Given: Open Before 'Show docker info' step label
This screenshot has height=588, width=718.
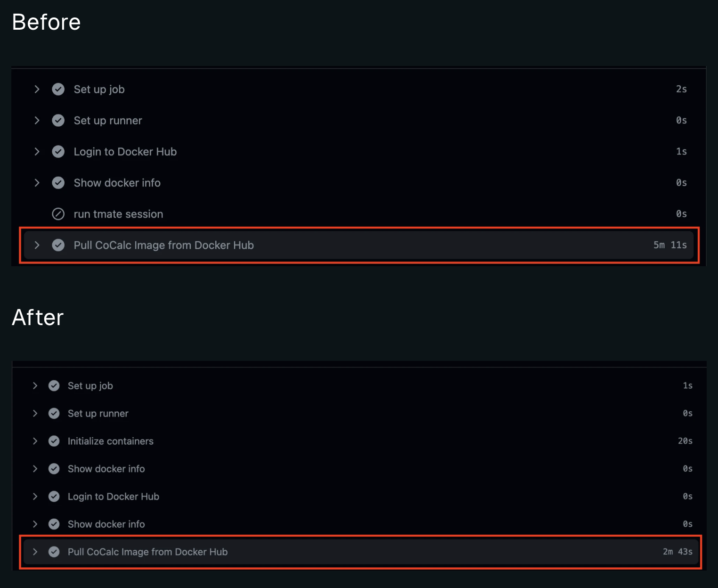Looking at the screenshot, I should (117, 183).
